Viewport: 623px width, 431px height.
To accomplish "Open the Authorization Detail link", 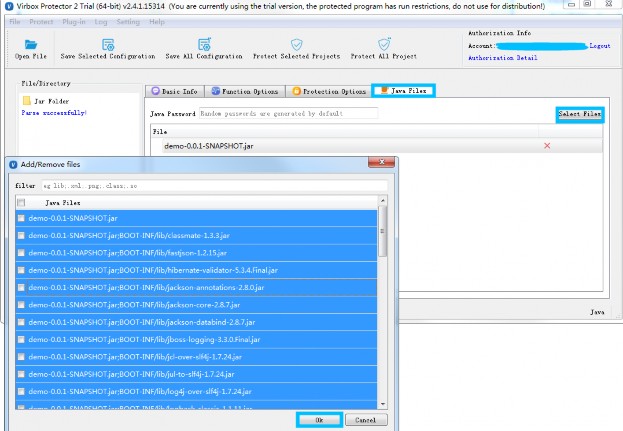I will pyautogui.click(x=503, y=58).
